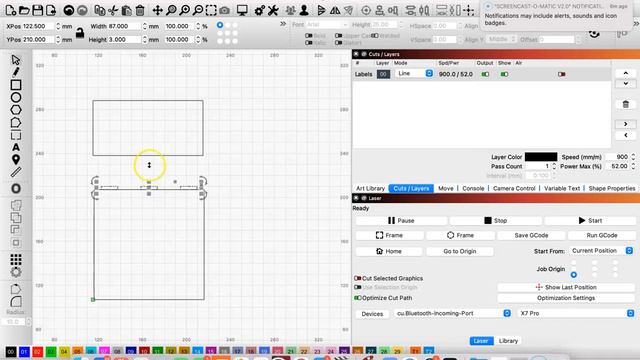The width and height of the screenshot is (640, 360).
Task: Open the X7 Pro device dropdown
Action: click(576, 313)
